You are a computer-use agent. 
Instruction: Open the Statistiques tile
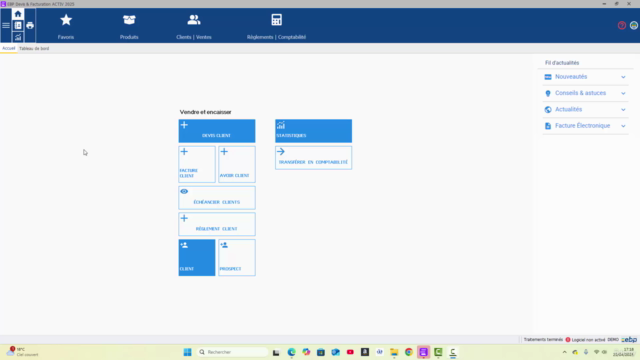[313, 131]
